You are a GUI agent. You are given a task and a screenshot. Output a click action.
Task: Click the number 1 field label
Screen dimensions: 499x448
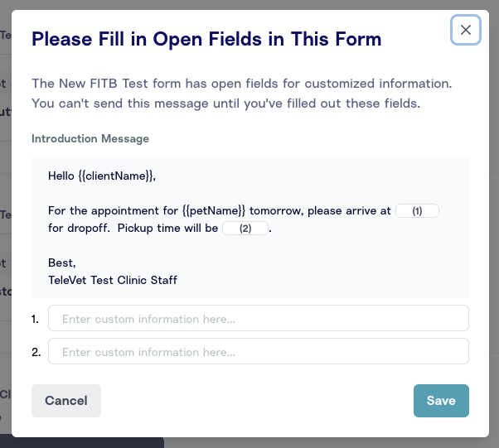pyautogui.click(x=36, y=319)
